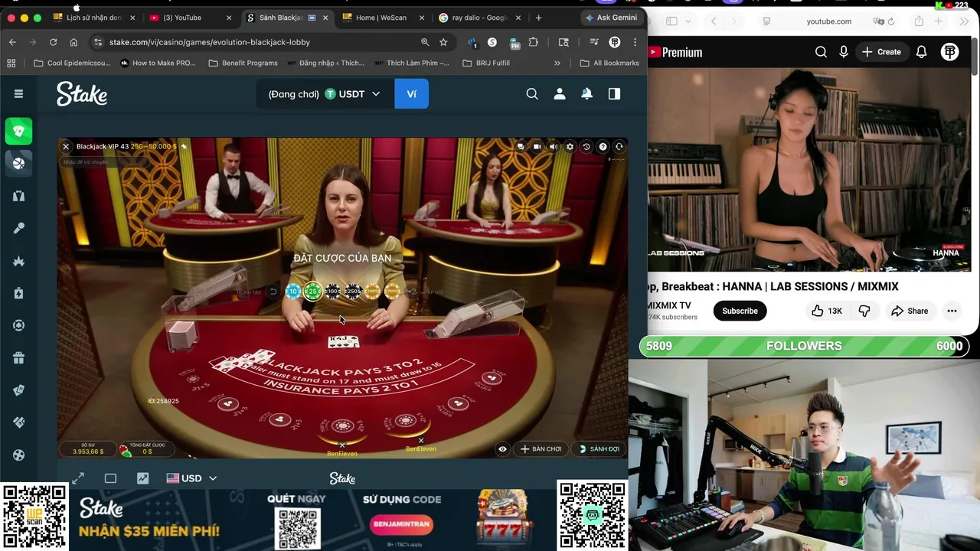980x551 pixels.
Task: Open the Benefit Programs bookmark folder
Action: 243,63
